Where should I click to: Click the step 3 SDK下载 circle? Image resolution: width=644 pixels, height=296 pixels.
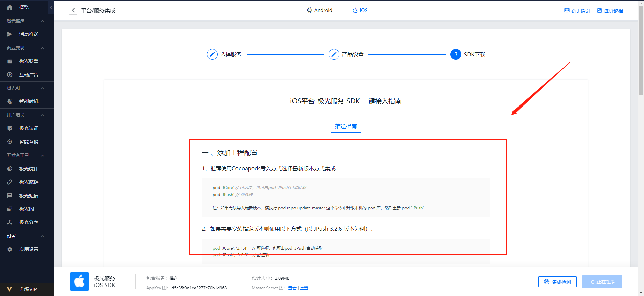pos(455,54)
